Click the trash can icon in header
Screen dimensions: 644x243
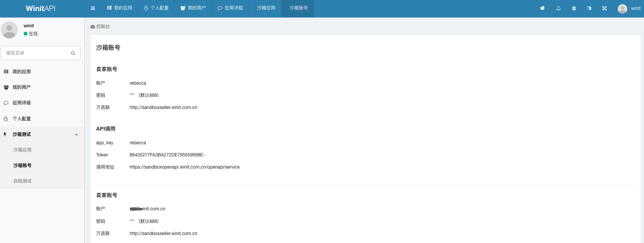coord(574,8)
